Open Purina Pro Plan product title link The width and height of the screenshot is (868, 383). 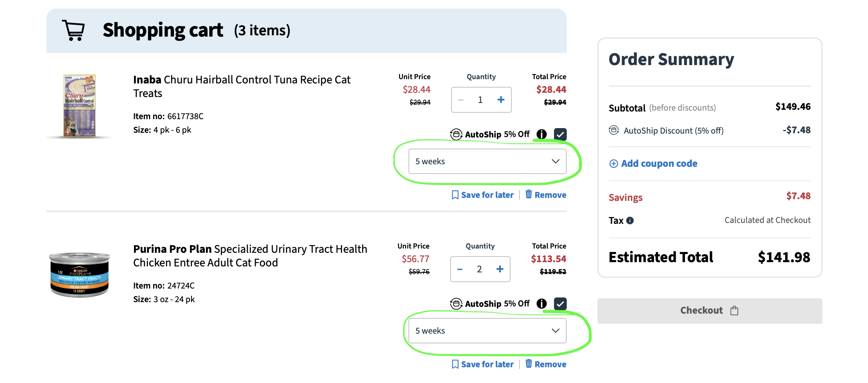pyautogui.click(x=250, y=256)
